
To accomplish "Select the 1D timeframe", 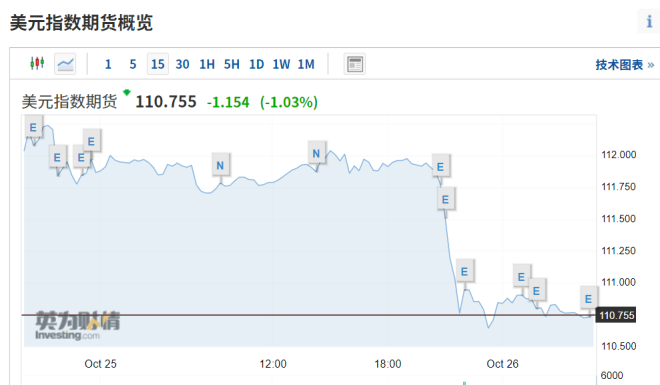I will [256, 64].
